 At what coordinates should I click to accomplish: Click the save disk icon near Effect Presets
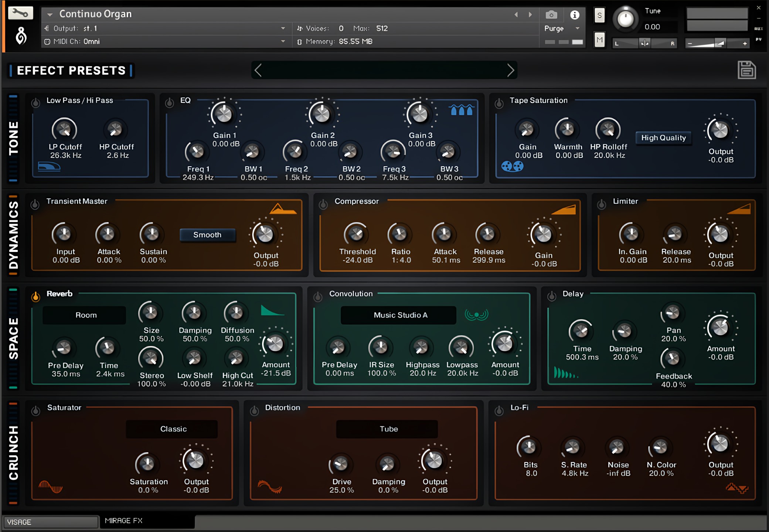coord(747,70)
